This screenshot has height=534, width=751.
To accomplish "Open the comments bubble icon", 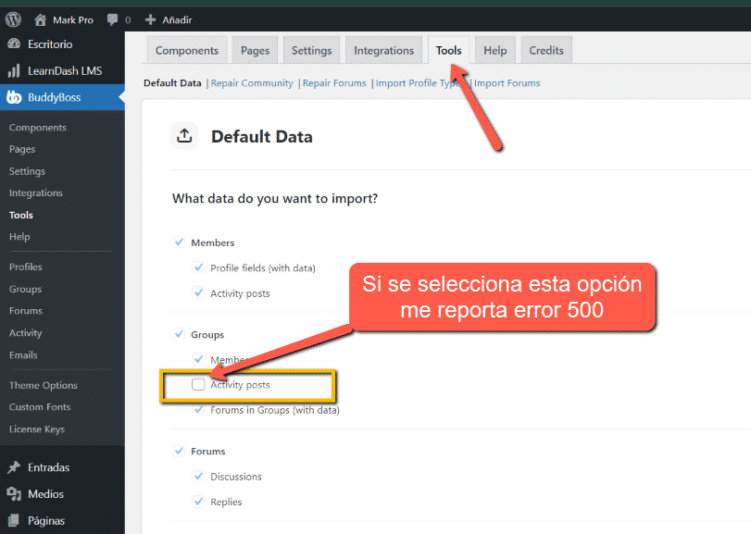I will (112, 19).
